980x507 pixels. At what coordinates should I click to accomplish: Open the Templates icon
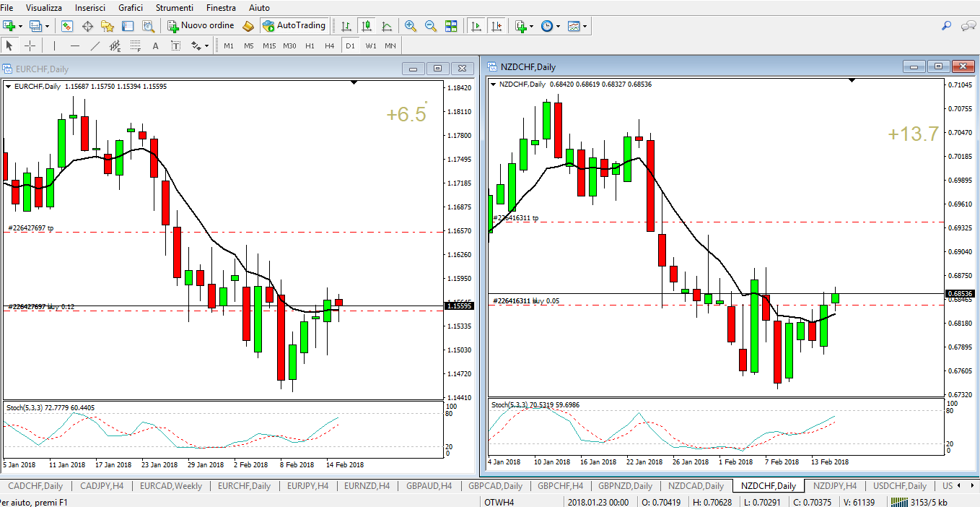(574, 26)
